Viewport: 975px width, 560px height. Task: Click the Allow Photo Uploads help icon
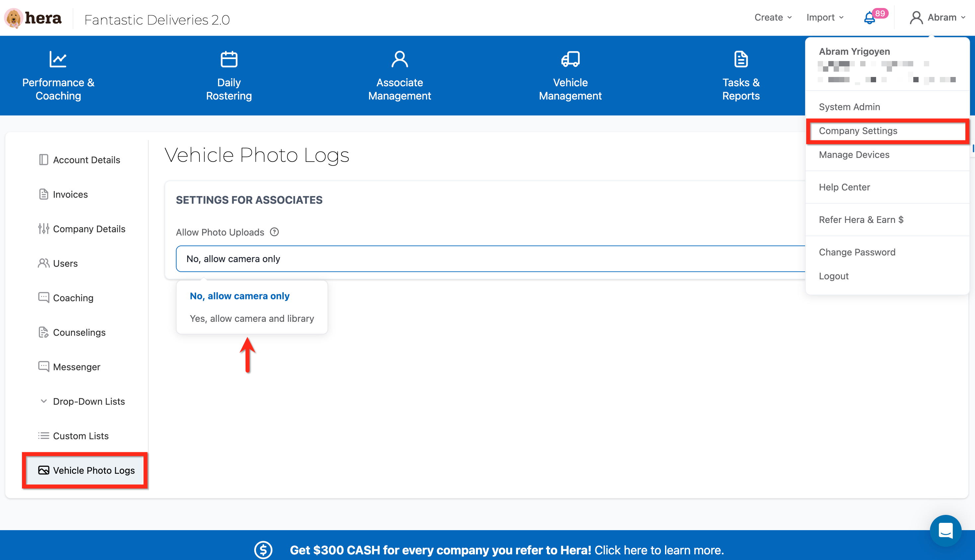tap(274, 232)
